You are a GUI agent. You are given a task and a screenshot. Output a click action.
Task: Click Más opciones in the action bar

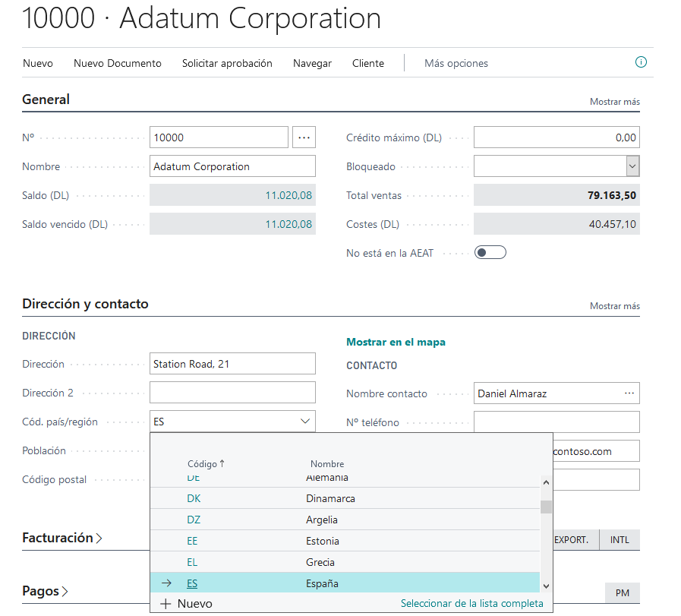(x=456, y=64)
